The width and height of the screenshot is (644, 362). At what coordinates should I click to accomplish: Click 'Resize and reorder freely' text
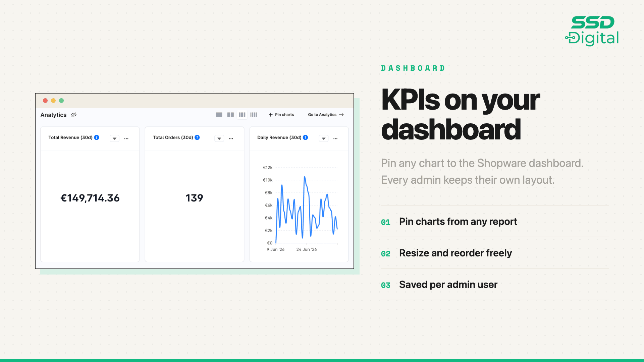[455, 253]
